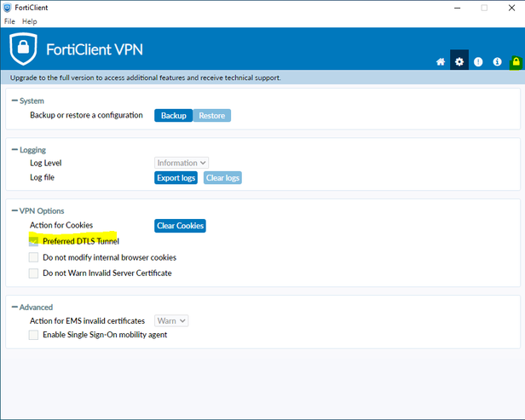Go to the FortiClient home screen icon

pyautogui.click(x=441, y=62)
